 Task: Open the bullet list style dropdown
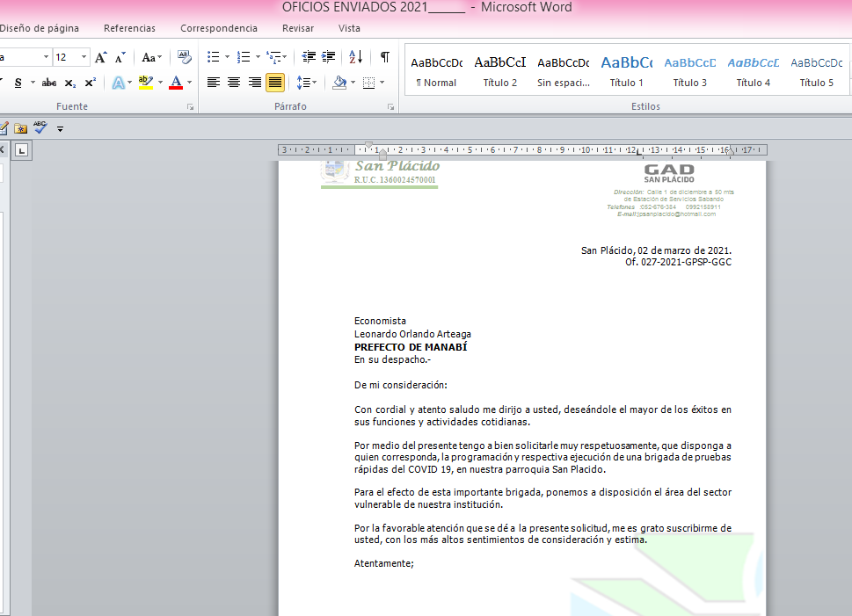click(227, 57)
